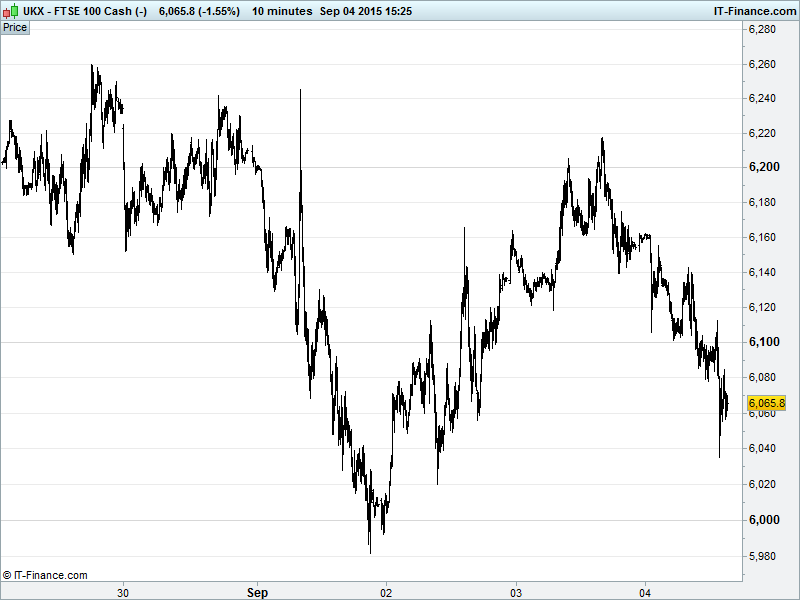Click the 6,100 level on price axis

(x=765, y=343)
